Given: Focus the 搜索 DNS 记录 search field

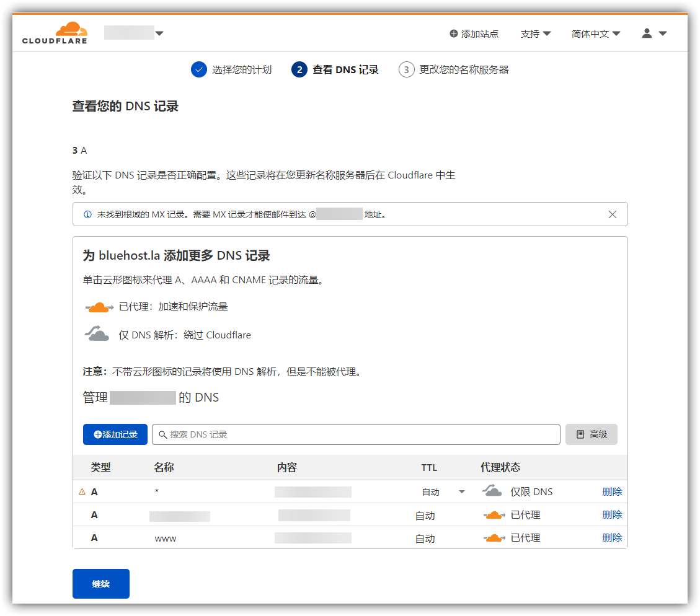Looking at the screenshot, I should click(357, 434).
